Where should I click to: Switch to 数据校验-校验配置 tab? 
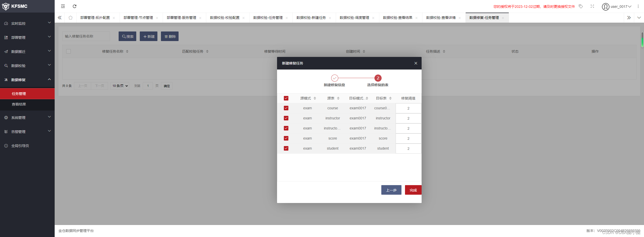coord(225,18)
